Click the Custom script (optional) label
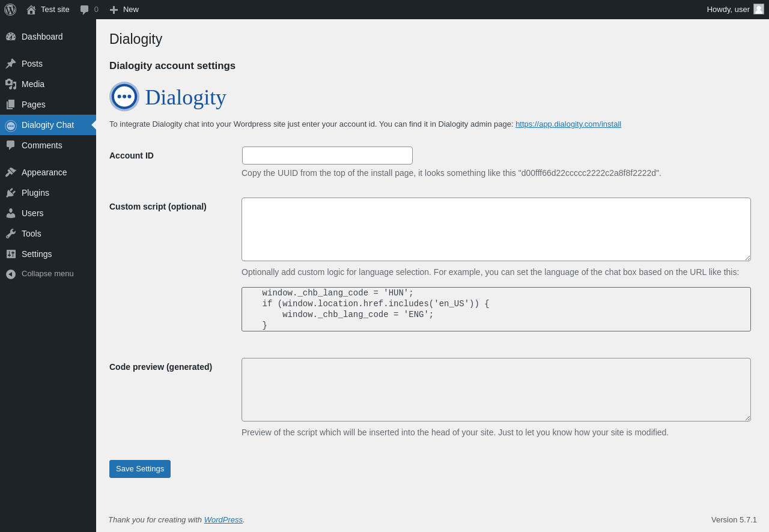The width and height of the screenshot is (769, 532). 158,207
